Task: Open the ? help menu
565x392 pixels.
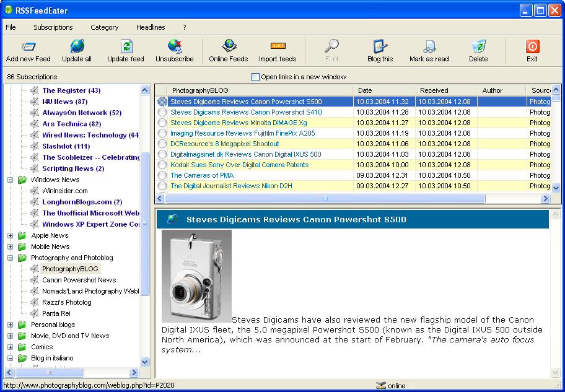Action: 185,27
